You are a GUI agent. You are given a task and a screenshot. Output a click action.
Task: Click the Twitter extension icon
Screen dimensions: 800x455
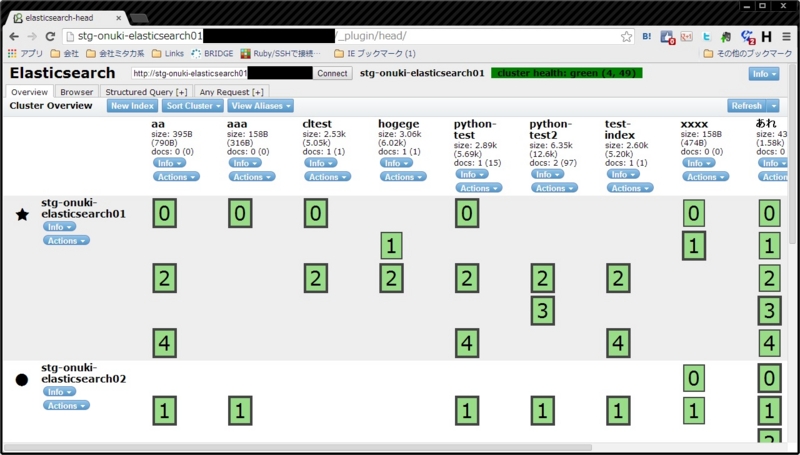pyautogui.click(x=707, y=37)
